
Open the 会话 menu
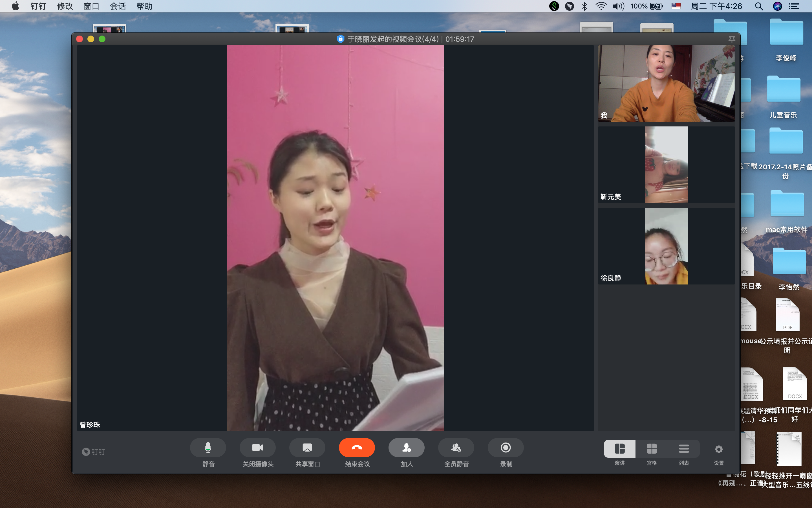[x=118, y=6]
